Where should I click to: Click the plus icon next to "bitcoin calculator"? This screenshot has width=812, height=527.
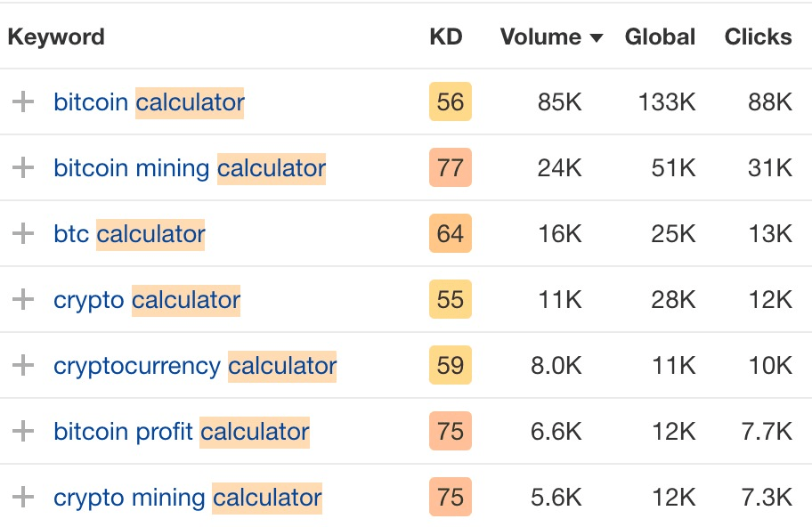point(22,101)
